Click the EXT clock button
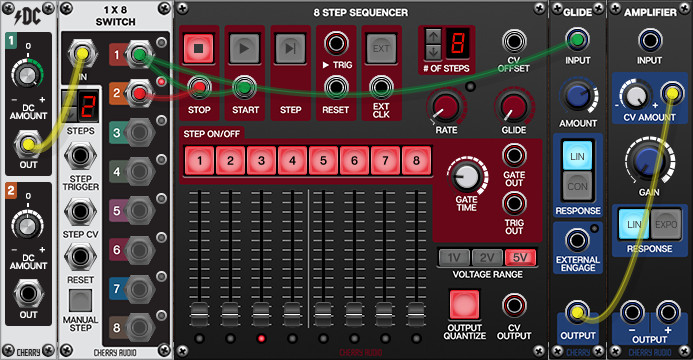Viewport: 693px width, 360px height. [381, 48]
